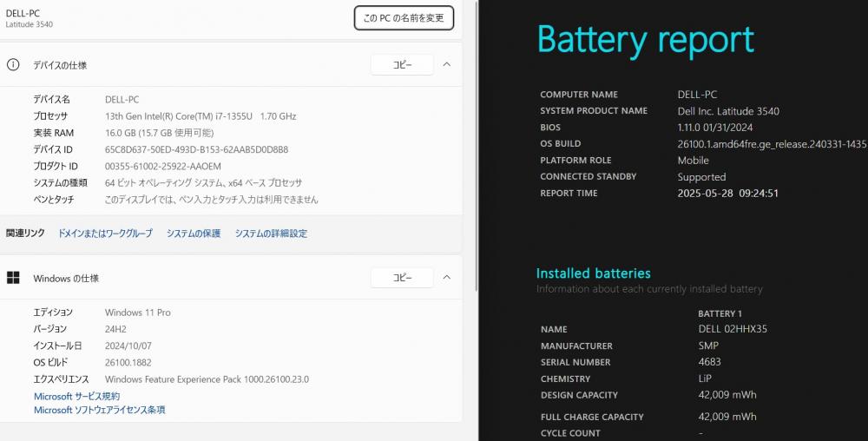Screen dimensions: 868x441
Task: Select the BIOS value 1.11.0 01/31/2024
Action: 715,128
